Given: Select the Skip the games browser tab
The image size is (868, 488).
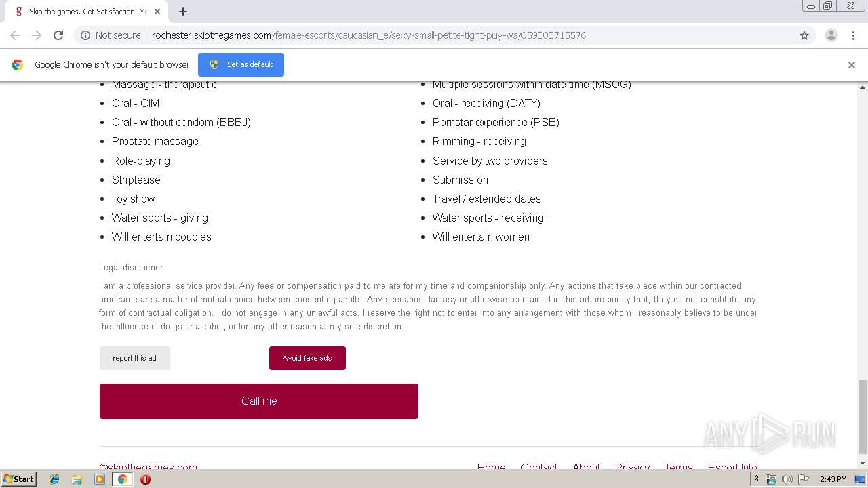Looking at the screenshot, I should 87,12.
